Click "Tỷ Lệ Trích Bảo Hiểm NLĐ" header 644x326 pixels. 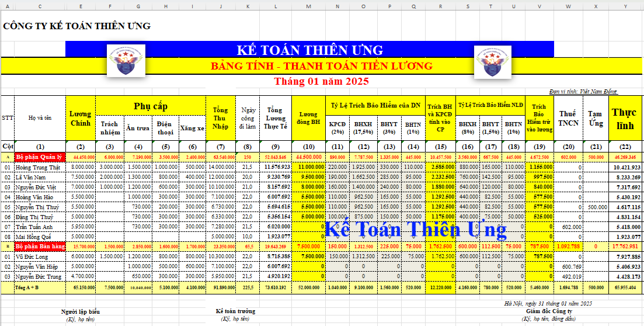490,105
